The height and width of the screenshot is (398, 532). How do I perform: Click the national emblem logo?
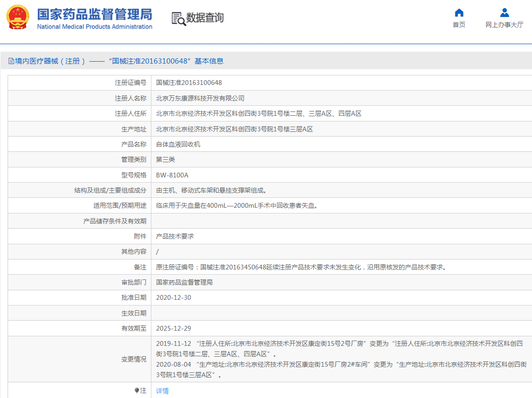(18, 16)
